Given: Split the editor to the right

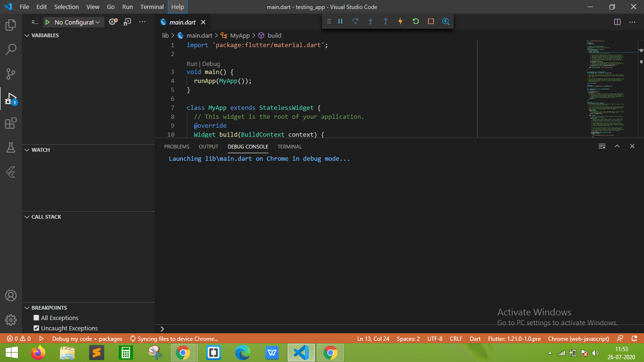Looking at the screenshot, I should [x=617, y=22].
